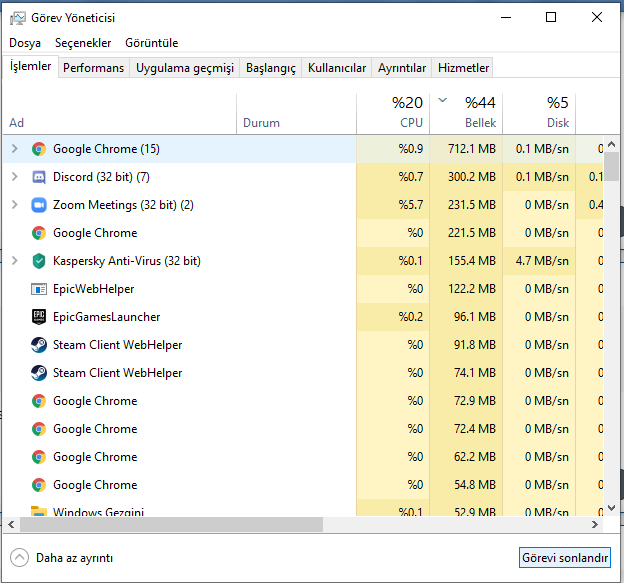Expand the Kaspersky Anti-Virus group
Viewport: 624px width, 583px height.
tap(15, 261)
